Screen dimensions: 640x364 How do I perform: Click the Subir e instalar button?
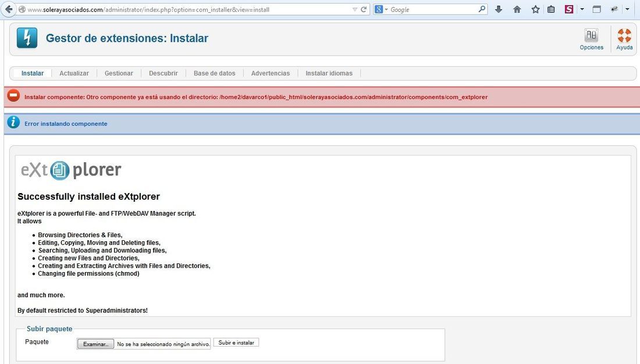(x=236, y=343)
